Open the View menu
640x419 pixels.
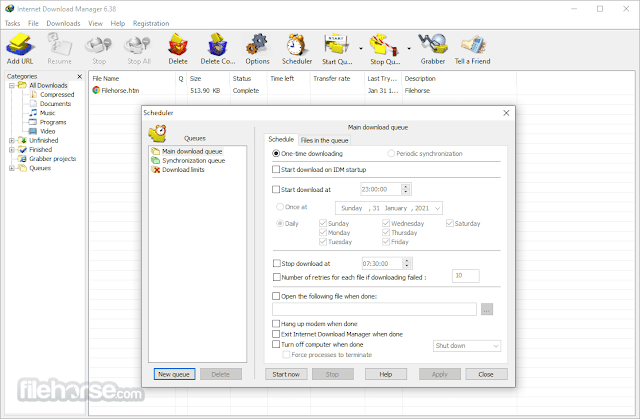[x=95, y=23]
